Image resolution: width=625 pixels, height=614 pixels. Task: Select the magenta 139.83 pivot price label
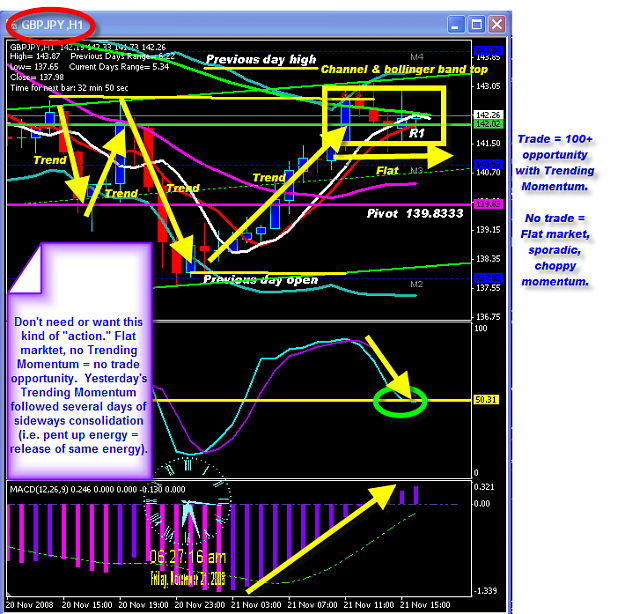click(x=488, y=204)
